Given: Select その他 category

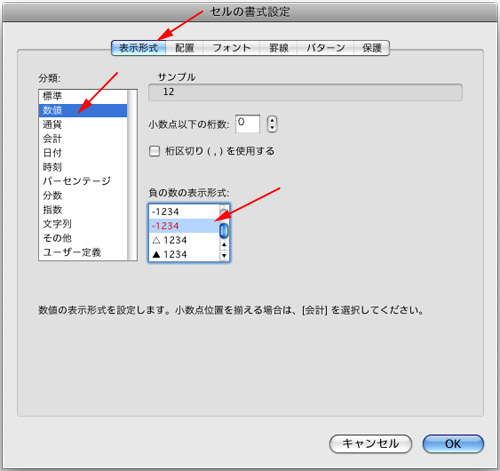Looking at the screenshot, I should point(83,238).
